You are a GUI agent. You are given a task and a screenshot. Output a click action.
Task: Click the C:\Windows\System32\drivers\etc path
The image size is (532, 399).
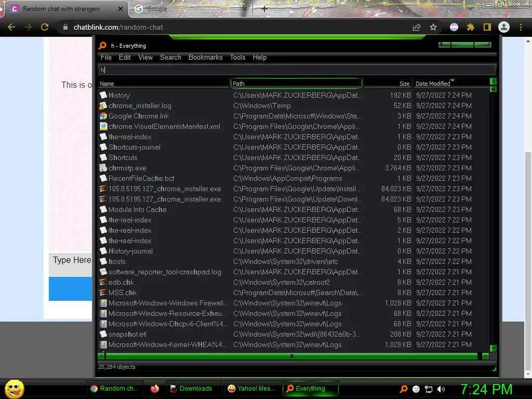click(285, 262)
